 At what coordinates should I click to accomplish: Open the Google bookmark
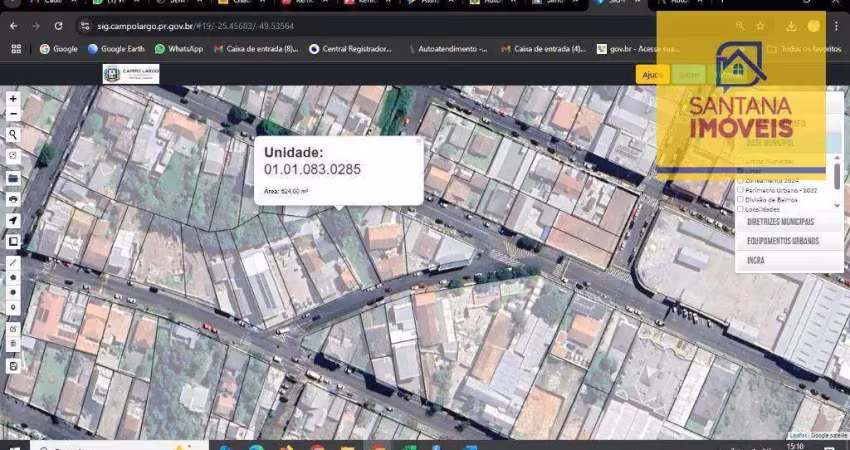tap(59, 49)
